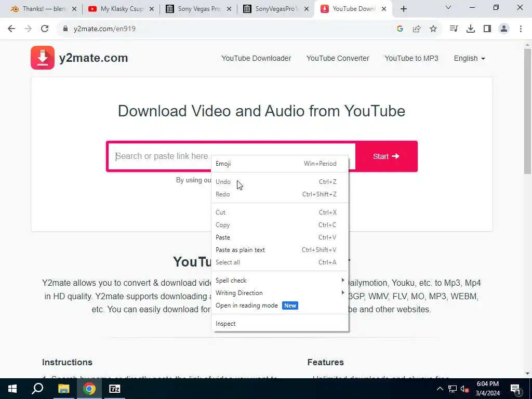
Task: Click the y2mate.com site title
Action: click(x=94, y=58)
